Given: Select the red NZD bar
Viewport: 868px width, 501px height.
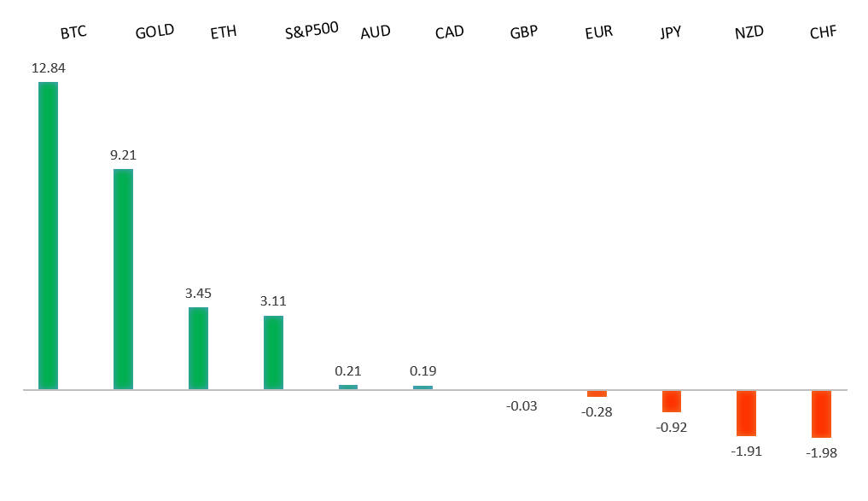Looking at the screenshot, I should (x=746, y=413).
